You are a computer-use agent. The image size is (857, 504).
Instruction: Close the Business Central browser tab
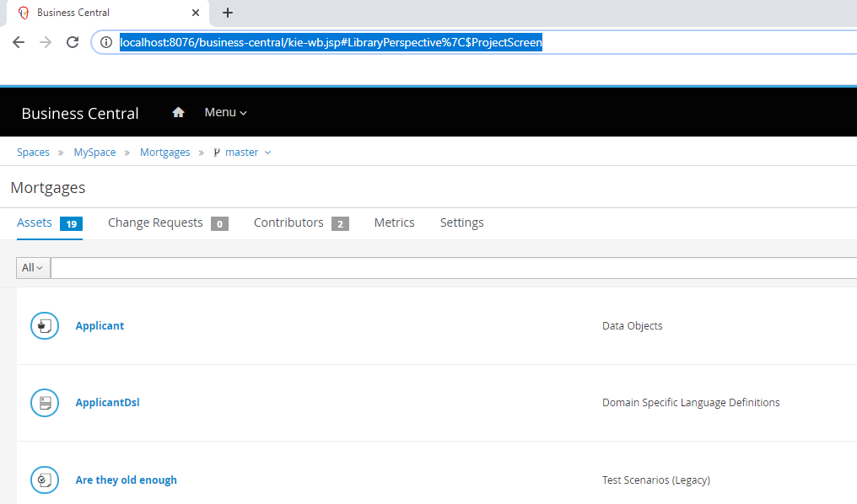point(196,13)
